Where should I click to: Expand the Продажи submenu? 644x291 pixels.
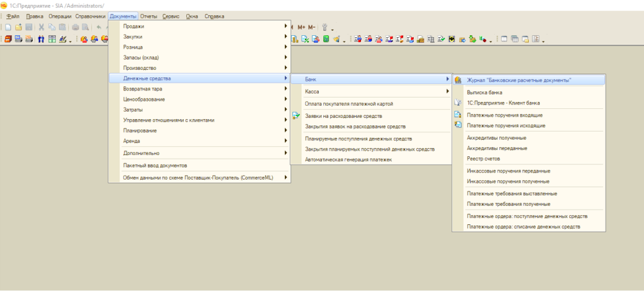(x=133, y=26)
